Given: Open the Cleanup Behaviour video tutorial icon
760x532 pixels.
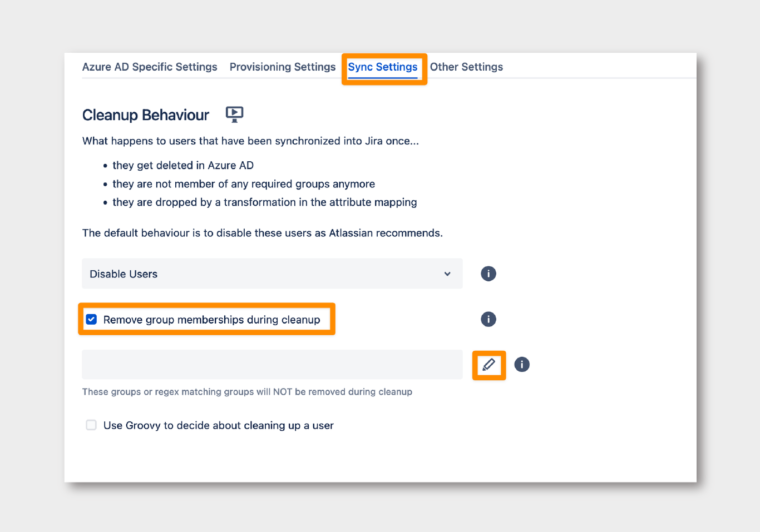Looking at the screenshot, I should pos(234,115).
